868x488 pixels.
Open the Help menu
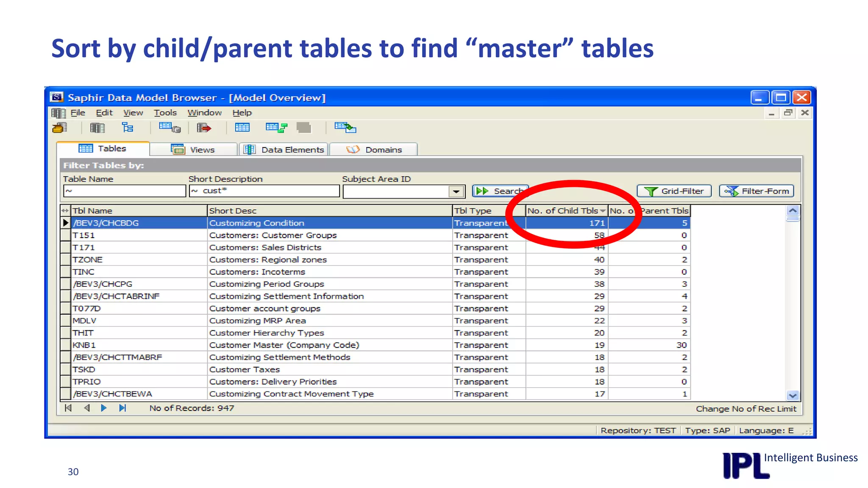tap(242, 113)
